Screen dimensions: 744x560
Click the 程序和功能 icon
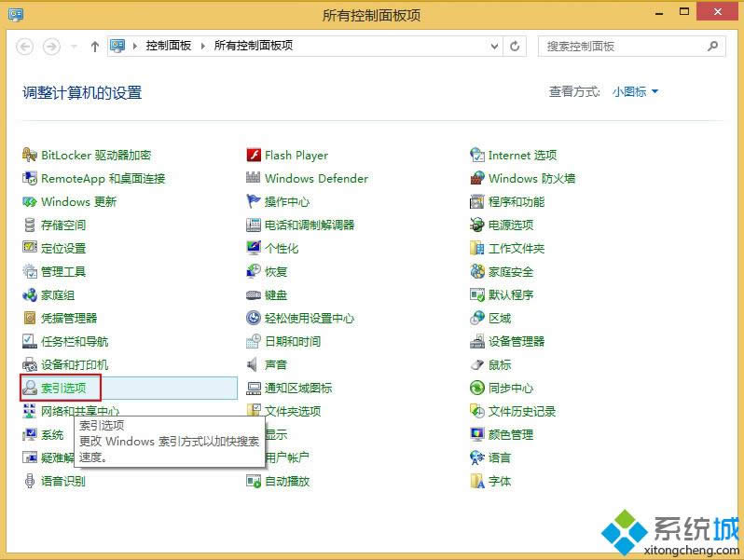click(x=476, y=201)
